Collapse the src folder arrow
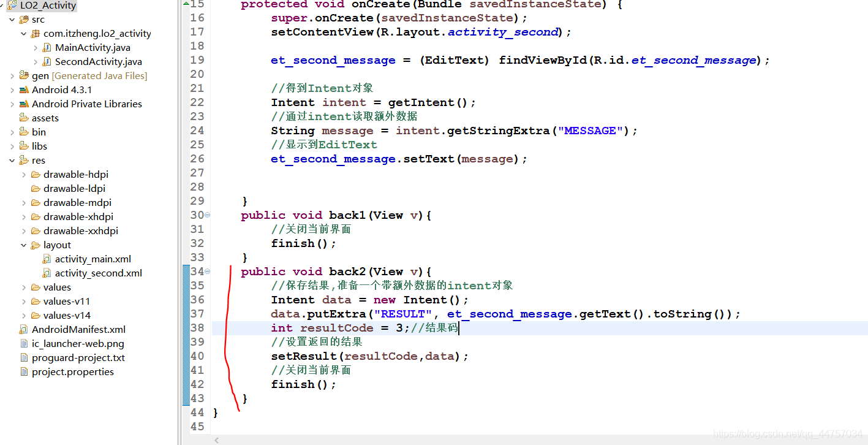Image resolution: width=868 pixels, height=445 pixels. (12, 20)
